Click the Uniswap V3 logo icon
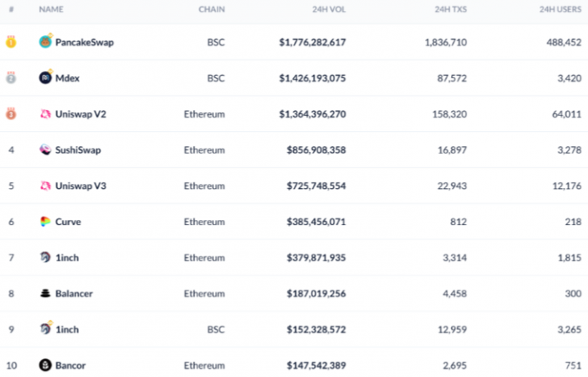588x377 pixels. click(x=45, y=186)
